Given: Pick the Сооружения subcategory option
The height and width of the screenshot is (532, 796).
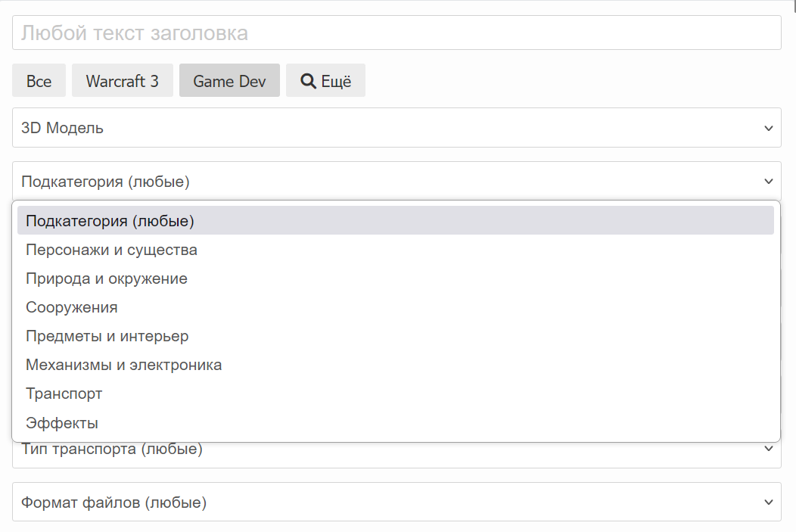Looking at the screenshot, I should [72, 307].
